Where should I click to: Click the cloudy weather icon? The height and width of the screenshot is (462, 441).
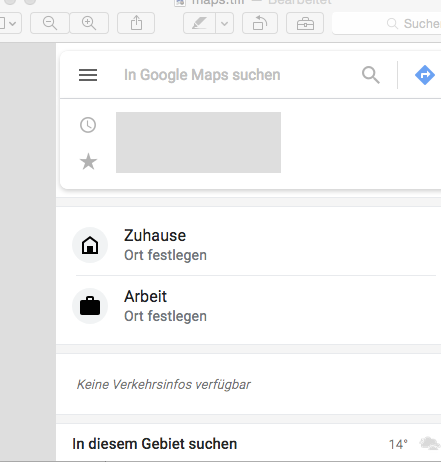click(430, 444)
